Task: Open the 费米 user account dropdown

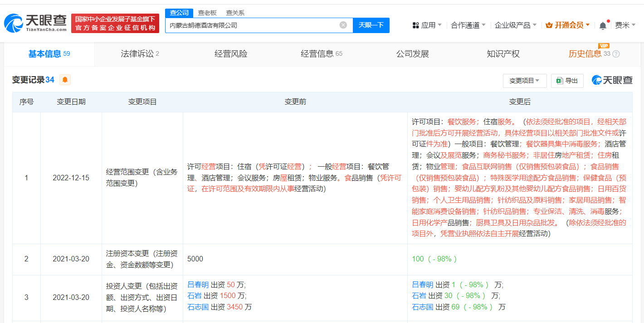Action: tap(624, 25)
